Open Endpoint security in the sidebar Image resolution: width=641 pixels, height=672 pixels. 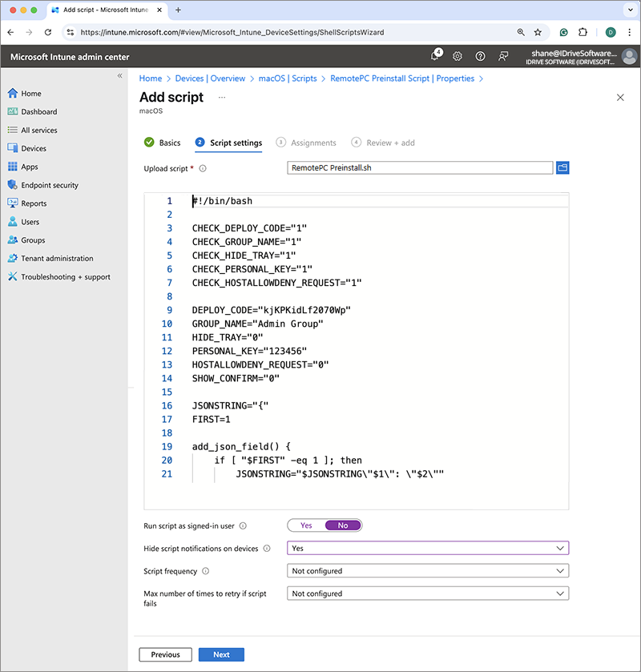pos(50,185)
